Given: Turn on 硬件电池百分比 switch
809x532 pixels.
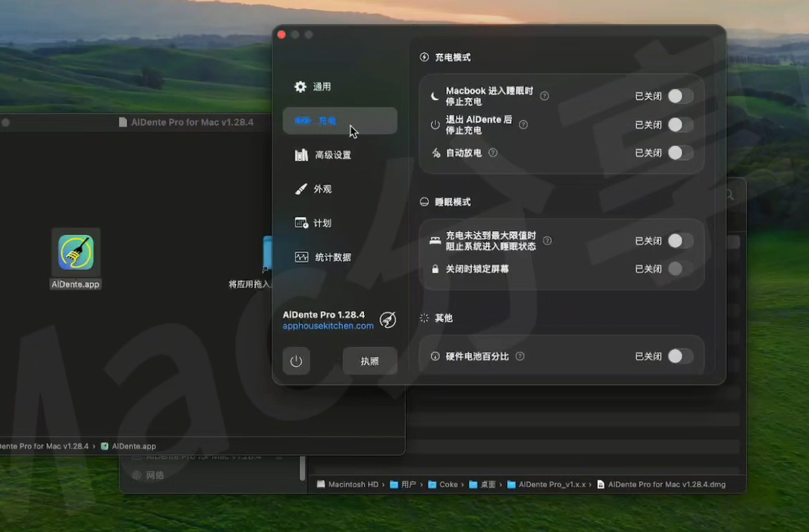Looking at the screenshot, I should click(680, 357).
